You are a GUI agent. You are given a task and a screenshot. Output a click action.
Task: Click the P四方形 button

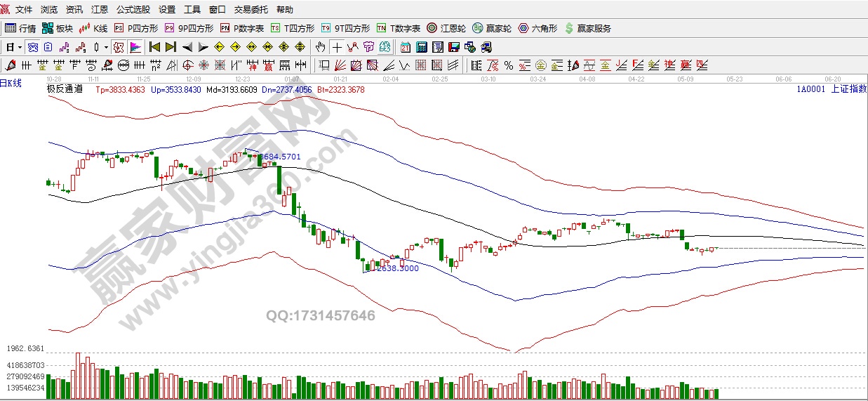click(136, 28)
